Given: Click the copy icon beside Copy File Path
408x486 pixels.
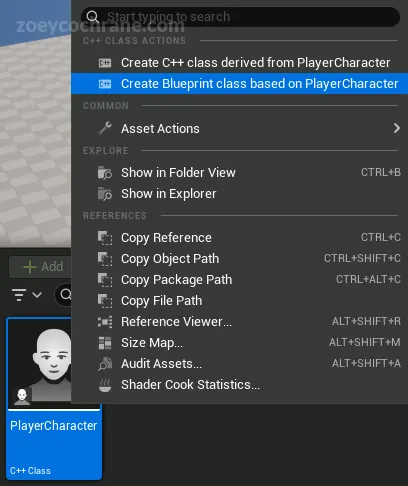Looking at the screenshot, I should (x=105, y=301).
